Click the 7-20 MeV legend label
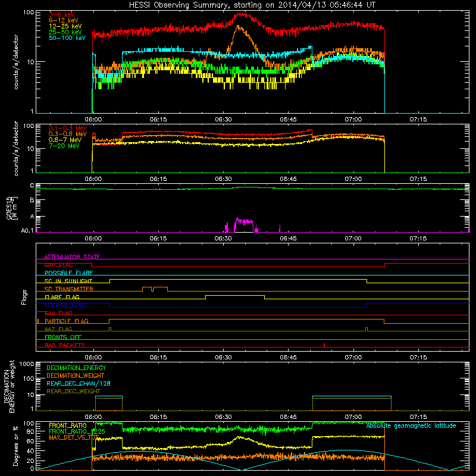This screenshot has height=476, width=476. pos(64,146)
